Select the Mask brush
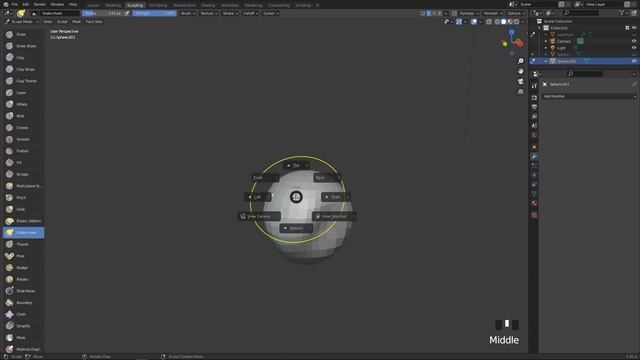 23,338
